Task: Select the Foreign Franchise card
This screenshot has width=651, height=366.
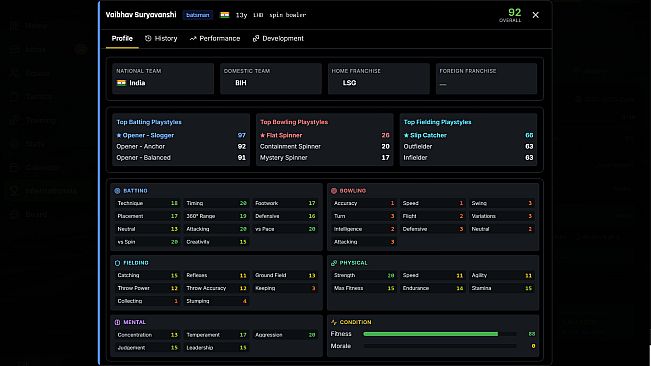Action: tap(487, 78)
